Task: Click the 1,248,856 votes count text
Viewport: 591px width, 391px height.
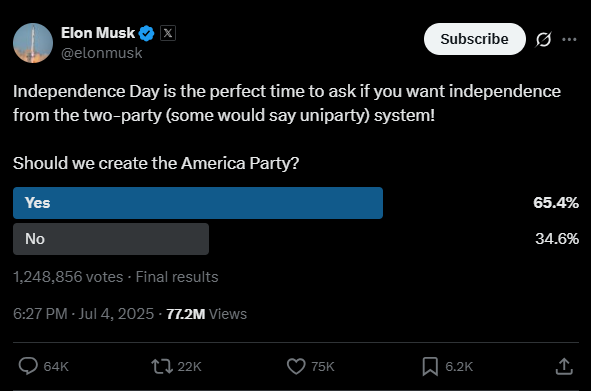Action: (68, 277)
